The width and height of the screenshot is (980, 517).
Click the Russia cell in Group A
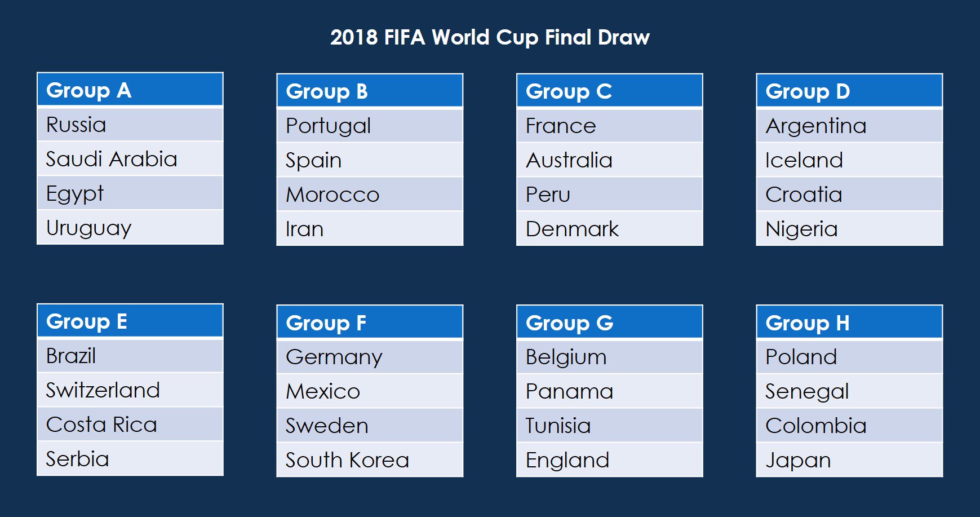[x=130, y=125]
